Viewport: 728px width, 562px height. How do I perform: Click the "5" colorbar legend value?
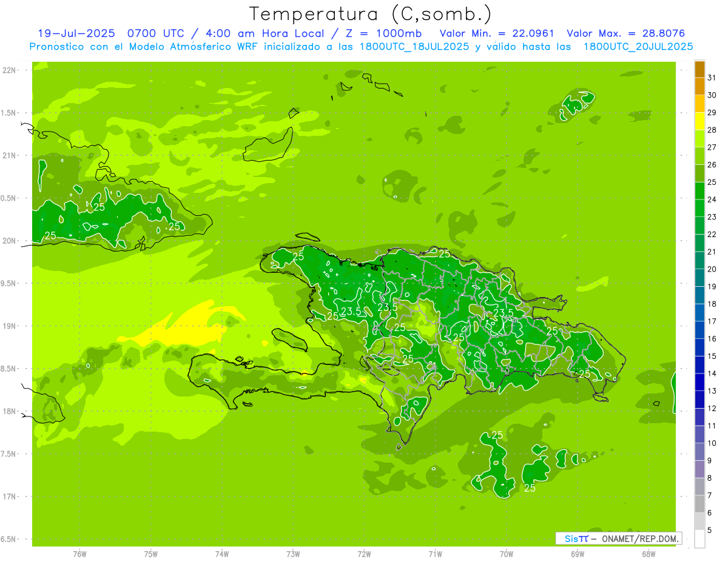point(710,530)
